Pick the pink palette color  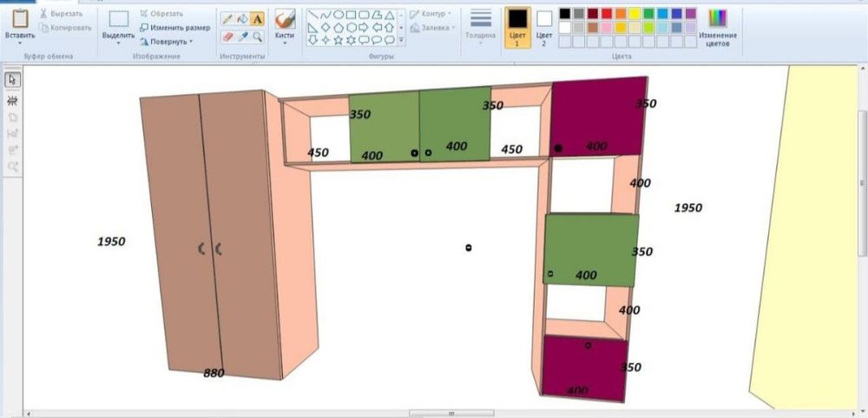coord(607,27)
